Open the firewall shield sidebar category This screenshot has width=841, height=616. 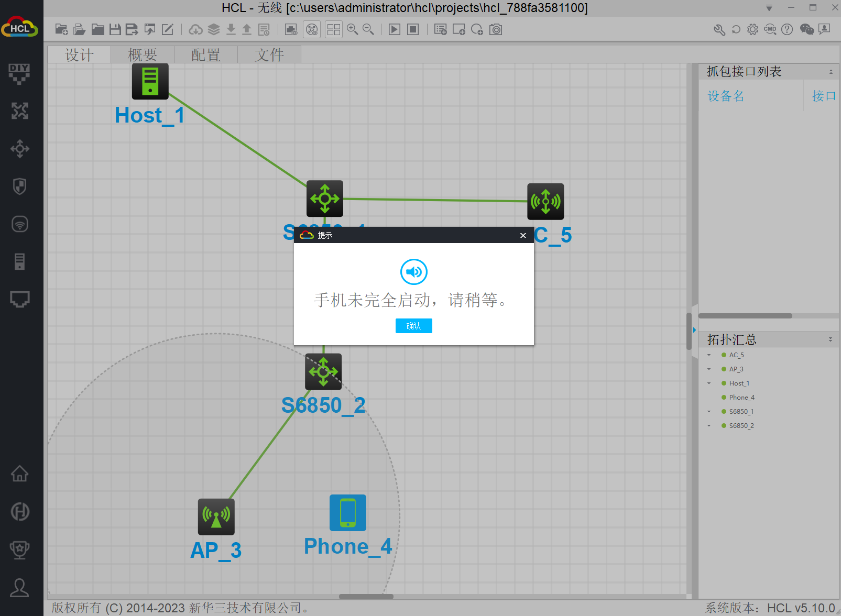19,186
